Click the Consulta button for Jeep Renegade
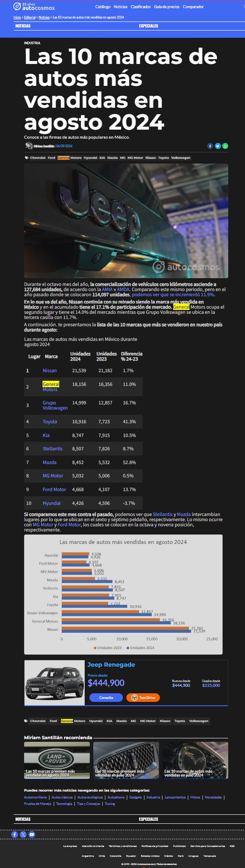This screenshot has width=245, height=868. (106, 698)
